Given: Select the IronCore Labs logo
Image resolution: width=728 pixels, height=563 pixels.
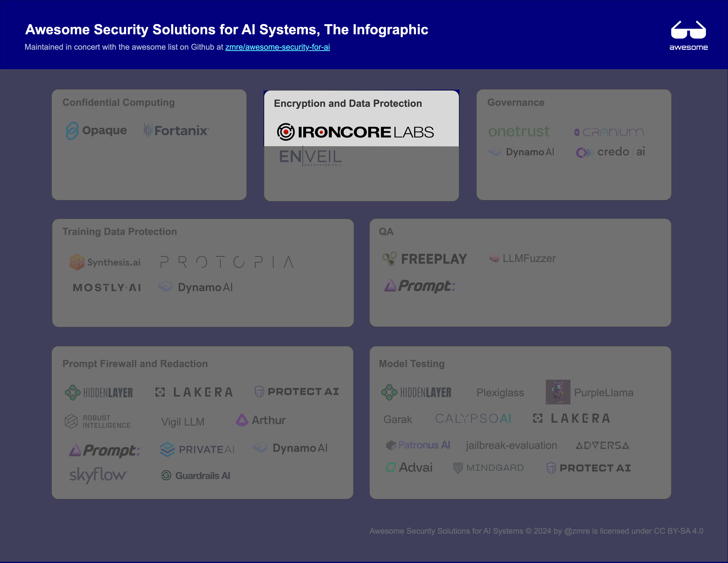Looking at the screenshot, I should click(355, 132).
